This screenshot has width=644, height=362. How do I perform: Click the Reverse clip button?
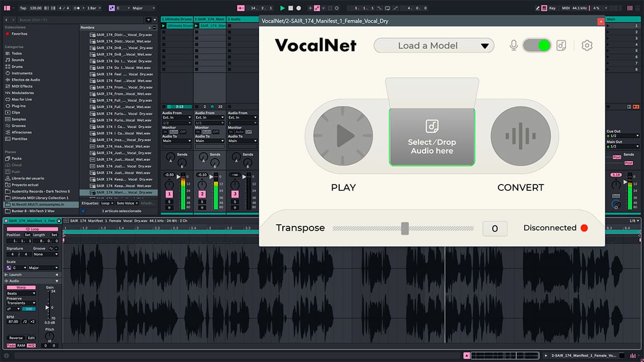[16, 338]
